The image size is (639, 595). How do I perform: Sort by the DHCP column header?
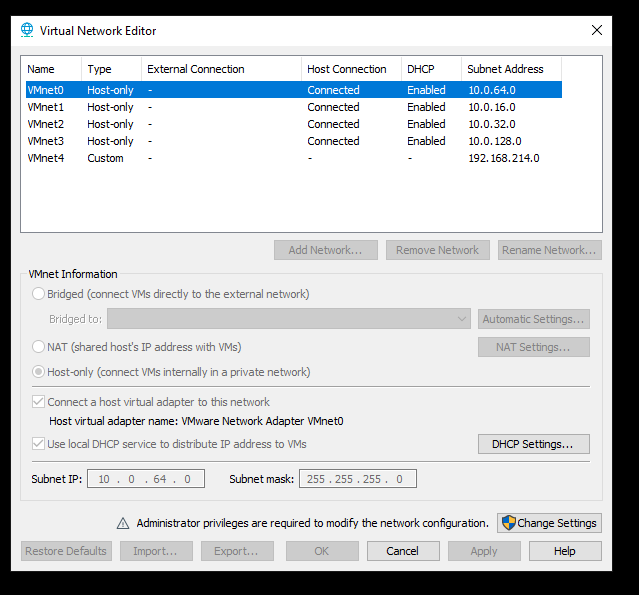coord(432,69)
